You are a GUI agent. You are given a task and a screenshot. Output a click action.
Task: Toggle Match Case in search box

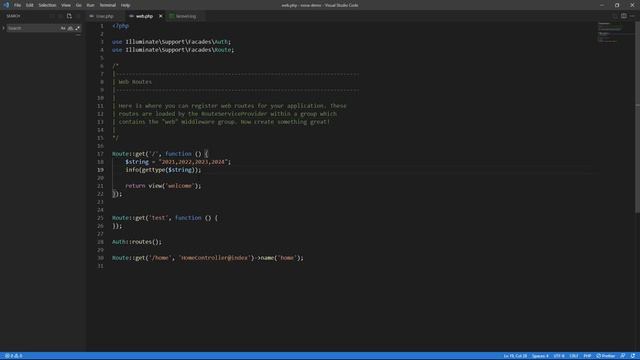coord(63,28)
